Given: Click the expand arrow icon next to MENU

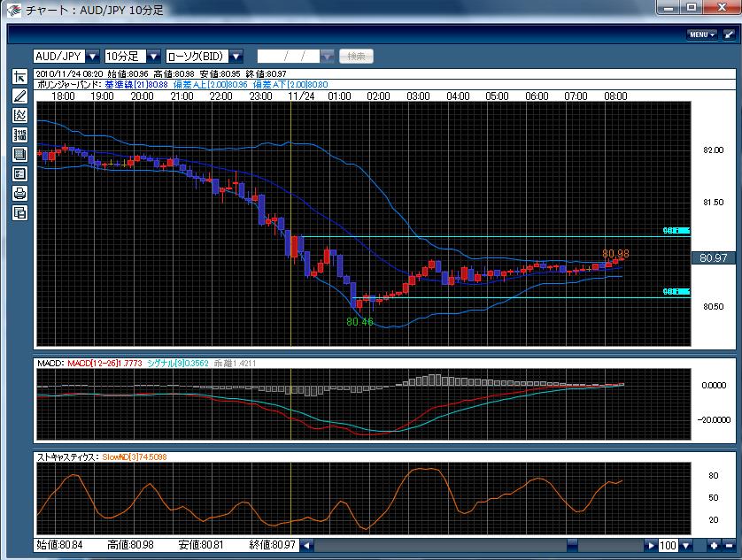Looking at the screenshot, I should pyautogui.click(x=729, y=35).
